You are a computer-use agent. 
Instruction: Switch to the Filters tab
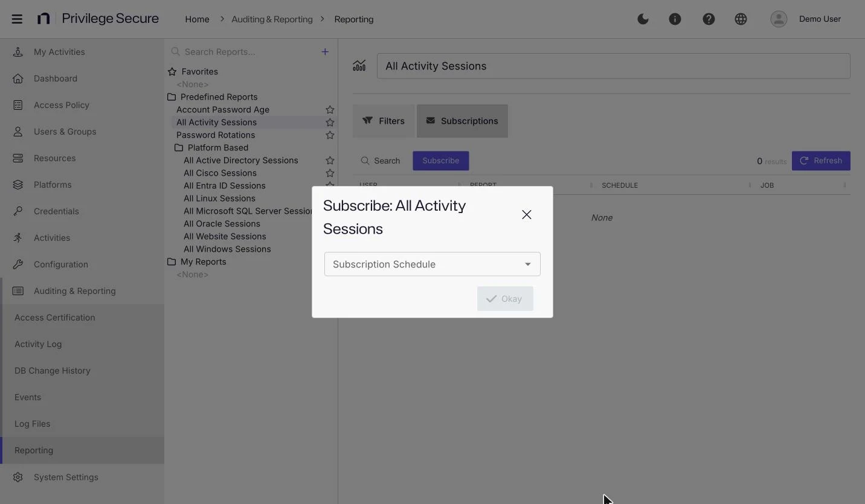tap(384, 121)
